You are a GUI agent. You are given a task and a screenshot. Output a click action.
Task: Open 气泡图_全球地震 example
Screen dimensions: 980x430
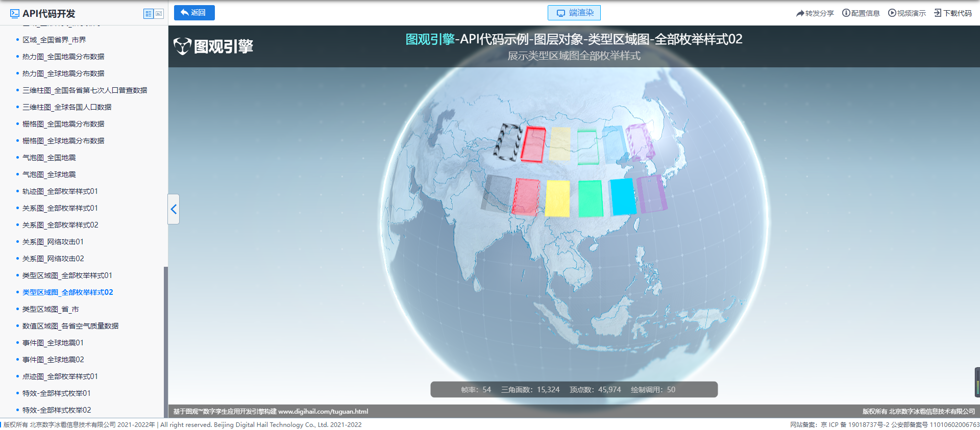[x=49, y=174]
